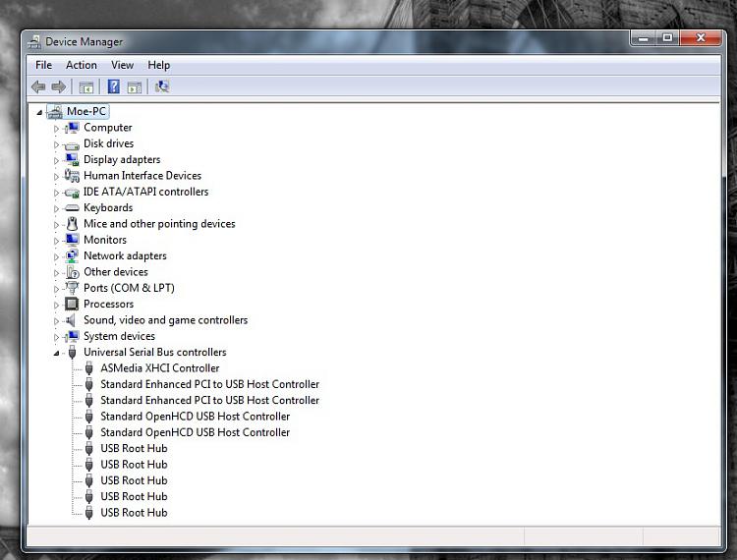This screenshot has width=737, height=560.
Task: Select IDE ATA/ATAPI controllers label
Action: click(x=145, y=192)
